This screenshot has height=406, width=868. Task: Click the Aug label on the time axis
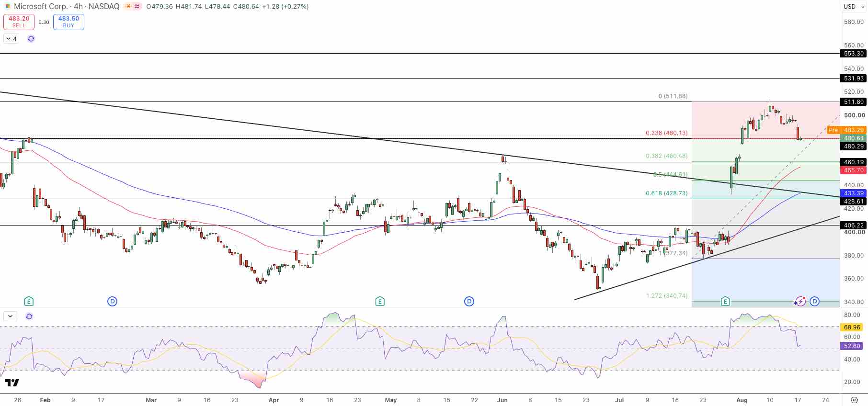pos(742,400)
